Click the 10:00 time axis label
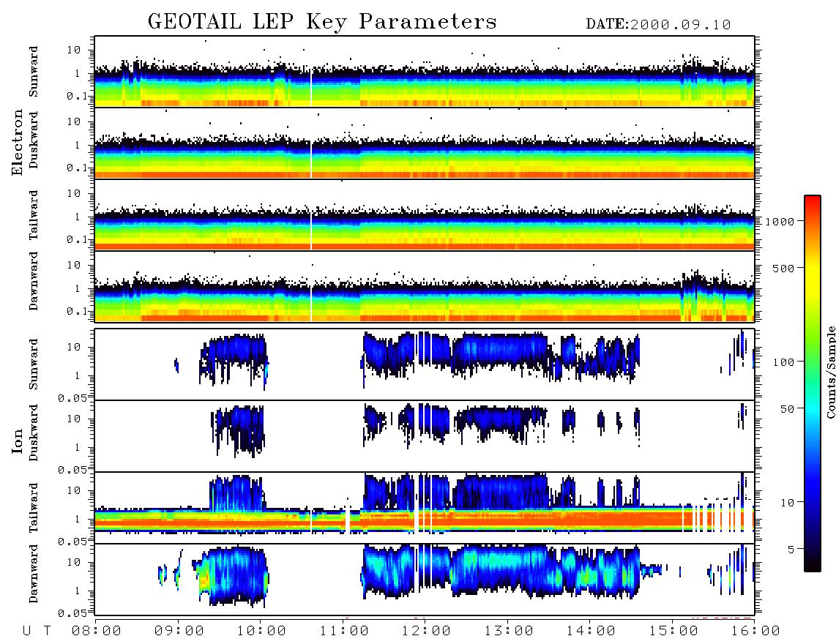836x644 pixels. pos(261,632)
